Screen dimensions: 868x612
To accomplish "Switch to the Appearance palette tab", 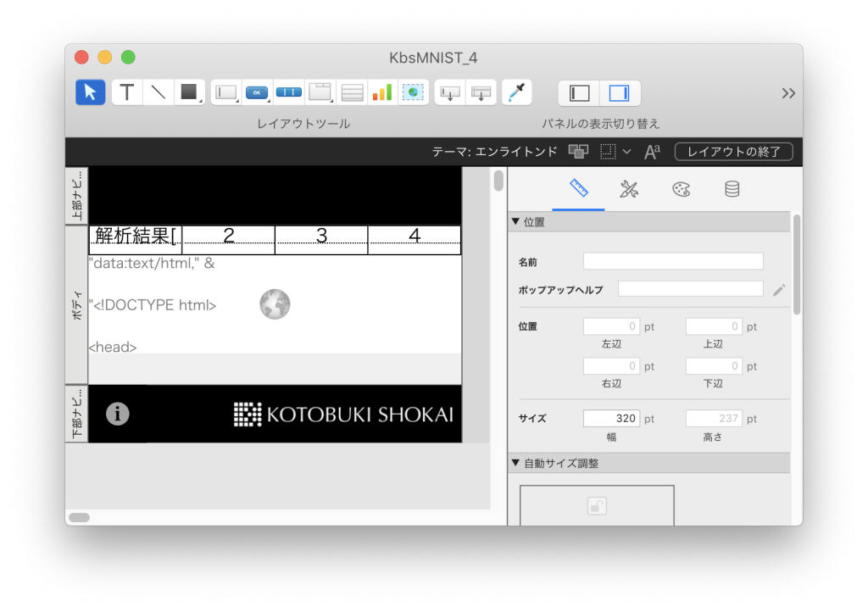I will [x=681, y=189].
